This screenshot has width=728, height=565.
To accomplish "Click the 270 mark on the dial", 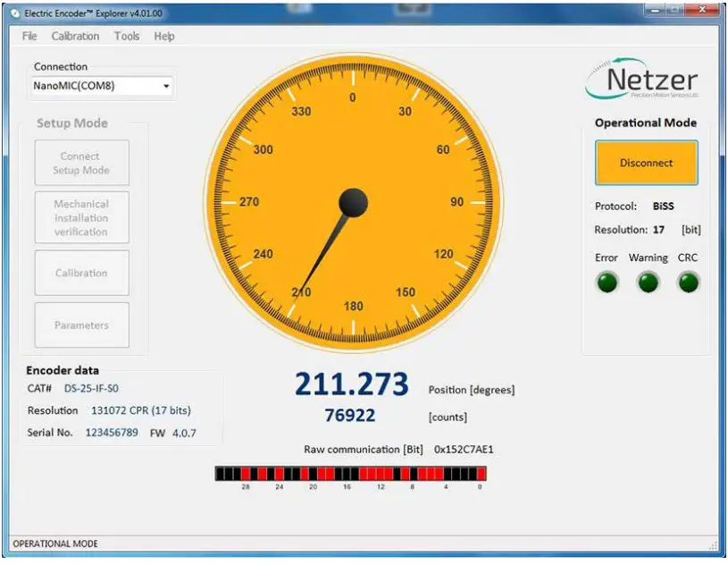I will pos(249,202).
